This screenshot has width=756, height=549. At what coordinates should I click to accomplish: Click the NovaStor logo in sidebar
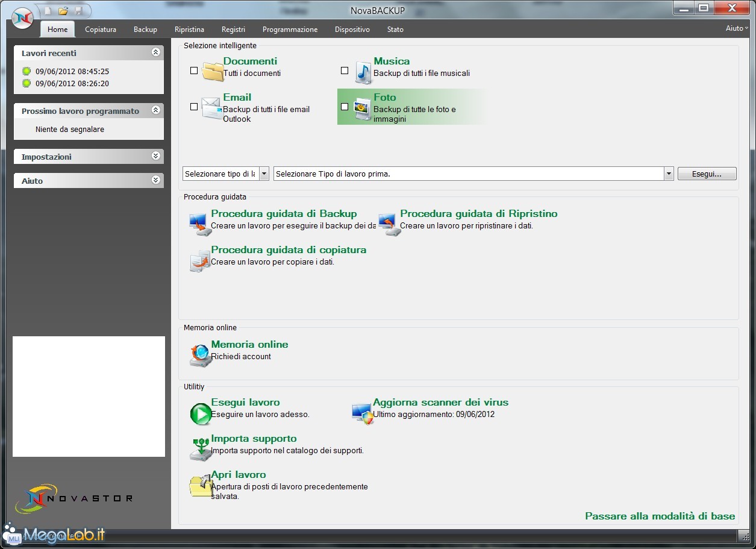point(73,498)
